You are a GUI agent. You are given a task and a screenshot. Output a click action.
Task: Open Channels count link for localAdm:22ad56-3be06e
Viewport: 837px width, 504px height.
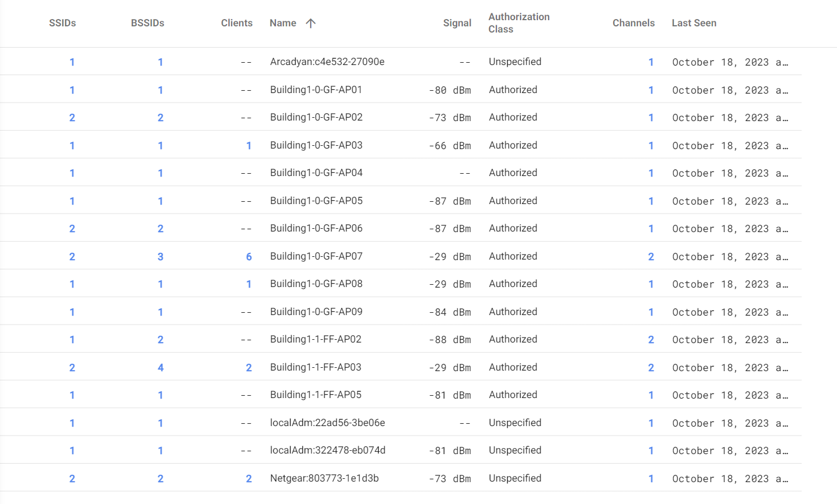[x=651, y=423]
